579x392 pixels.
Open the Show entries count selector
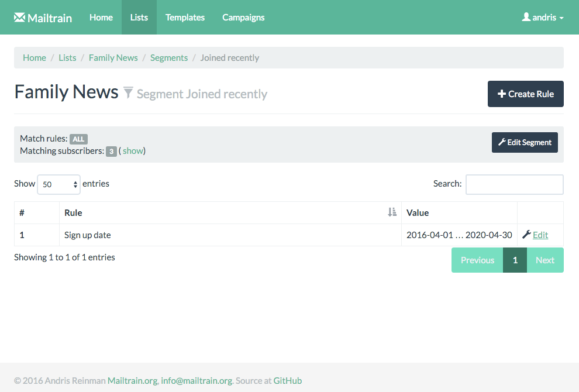click(x=58, y=184)
